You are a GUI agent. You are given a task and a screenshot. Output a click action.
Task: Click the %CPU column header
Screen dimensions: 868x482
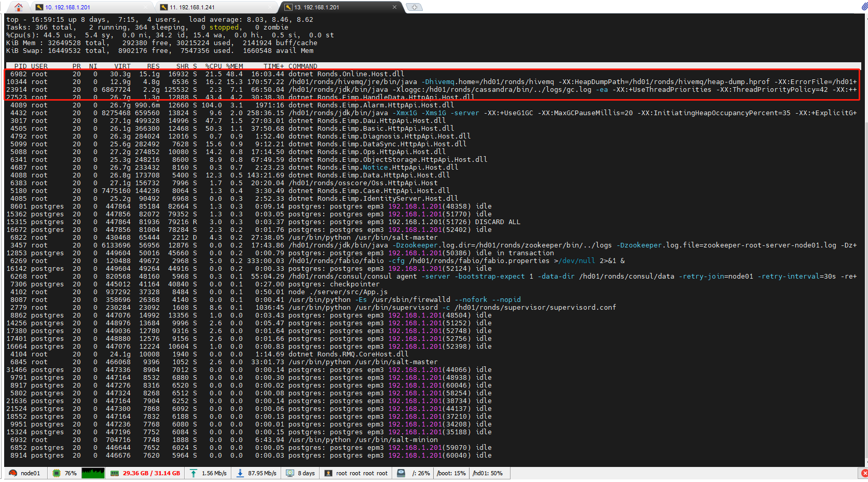point(214,66)
